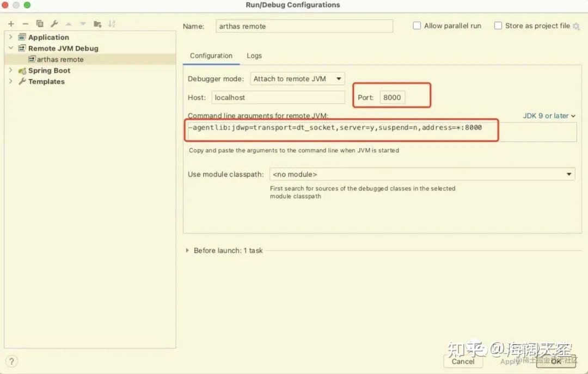
Task: Open the JDK 9 or later dropdown
Action: 549,115
